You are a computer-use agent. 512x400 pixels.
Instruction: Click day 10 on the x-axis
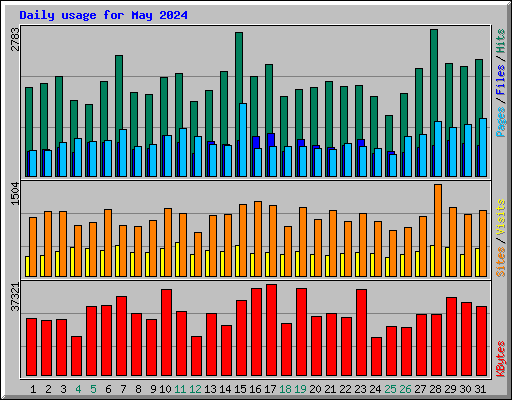point(165,389)
